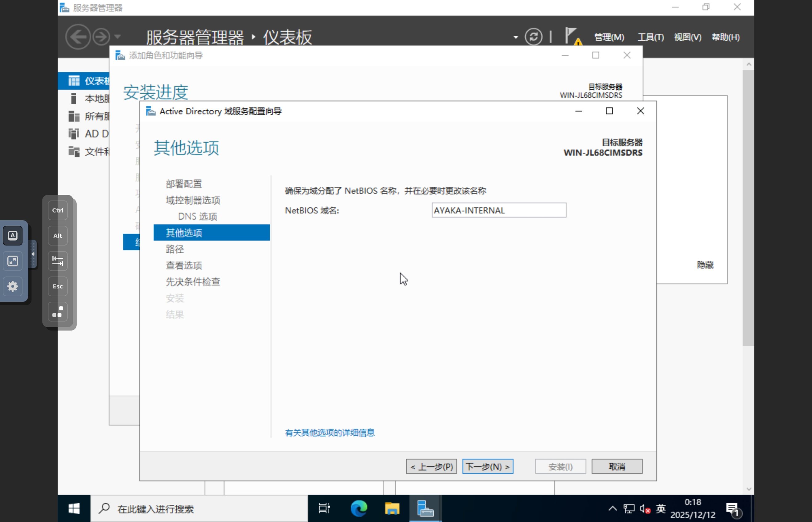Open the 工具(T) menu
812x522 pixels.
(x=650, y=37)
